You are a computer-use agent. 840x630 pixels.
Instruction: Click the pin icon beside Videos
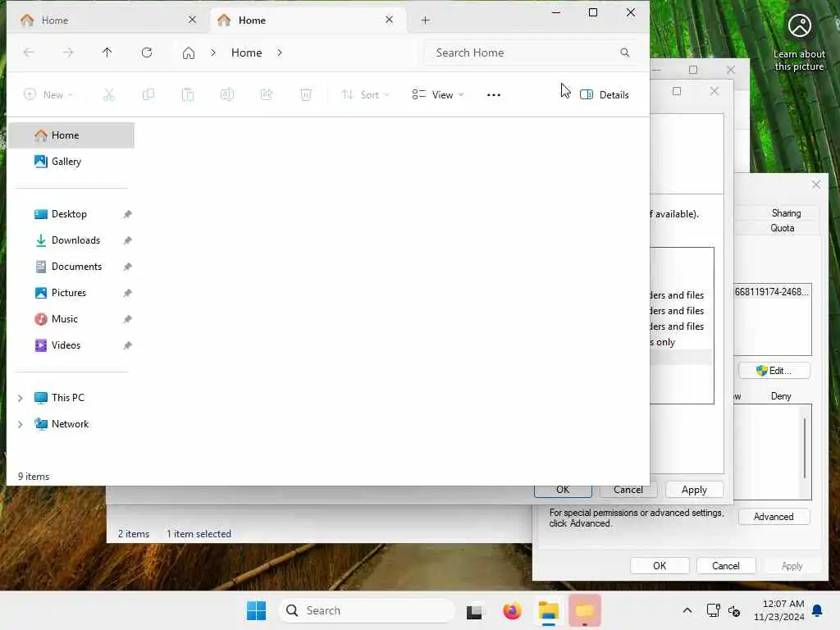[x=127, y=345]
